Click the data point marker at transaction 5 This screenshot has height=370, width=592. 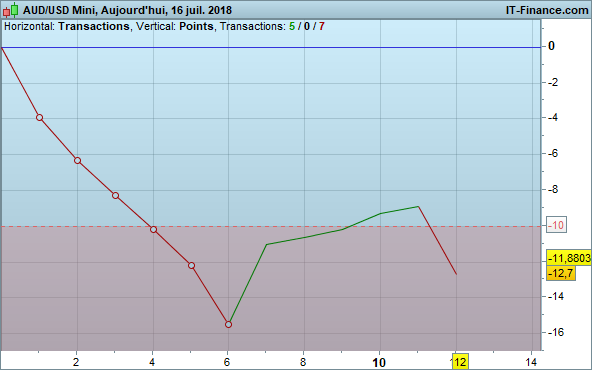point(191,265)
